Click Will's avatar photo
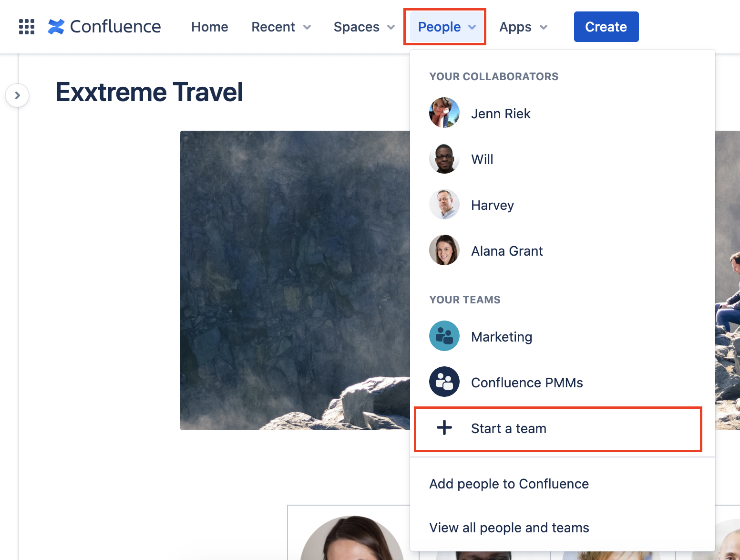 point(444,158)
